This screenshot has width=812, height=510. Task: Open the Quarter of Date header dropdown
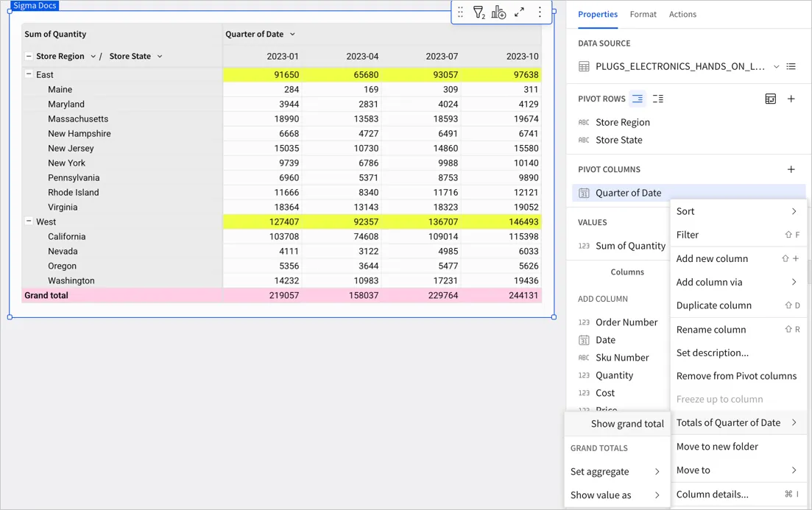coord(292,34)
